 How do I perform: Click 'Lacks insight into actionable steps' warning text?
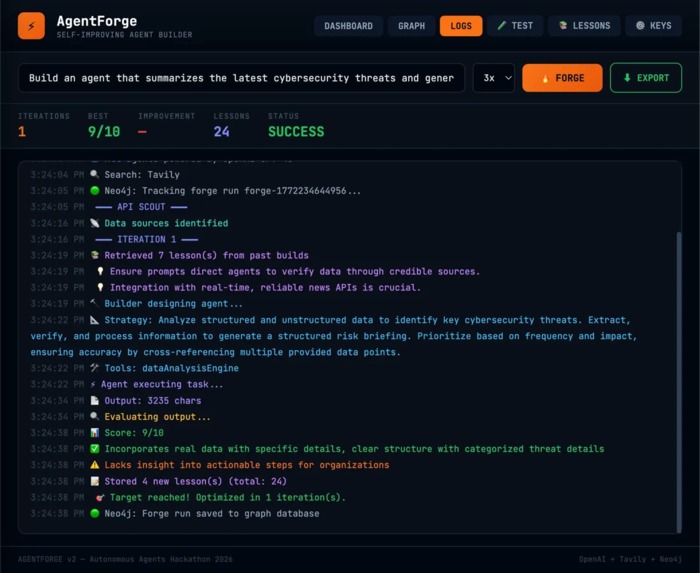point(247,465)
